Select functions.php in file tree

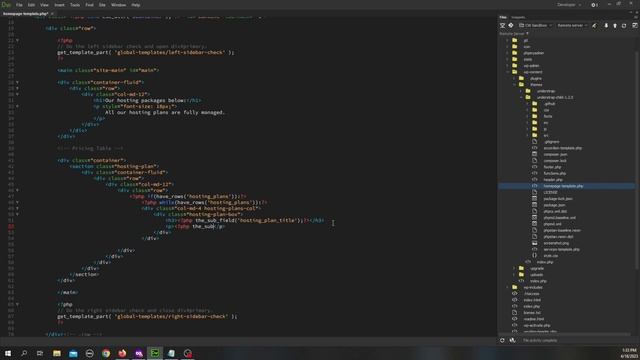click(554, 173)
